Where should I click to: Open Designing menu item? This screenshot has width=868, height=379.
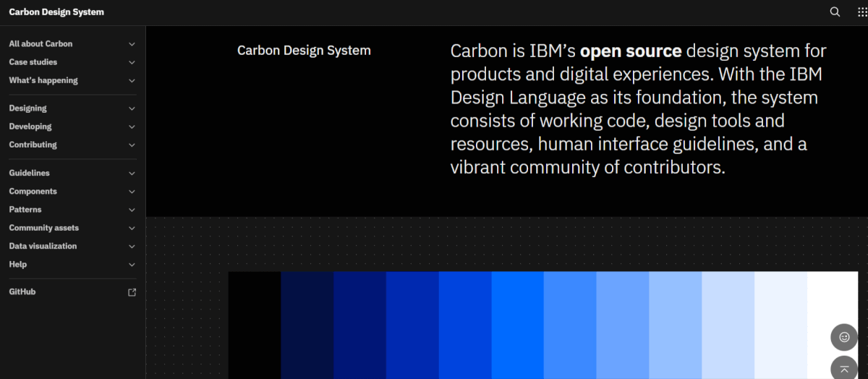[72, 108]
